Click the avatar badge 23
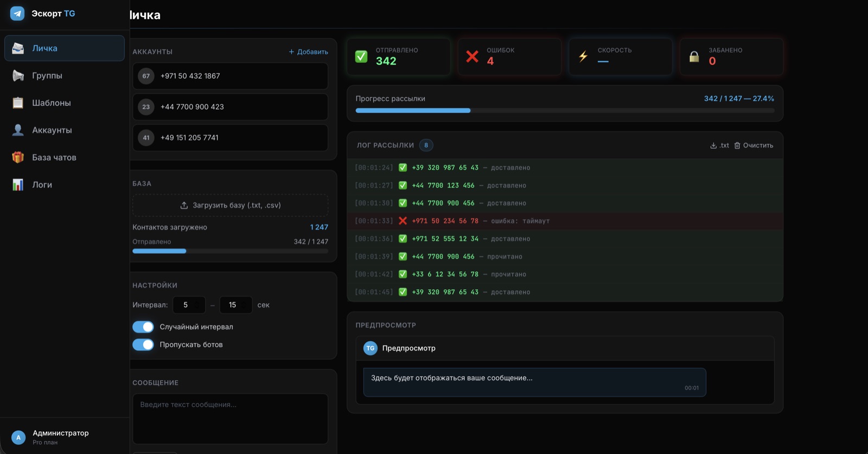This screenshot has width=868, height=454. pyautogui.click(x=146, y=107)
